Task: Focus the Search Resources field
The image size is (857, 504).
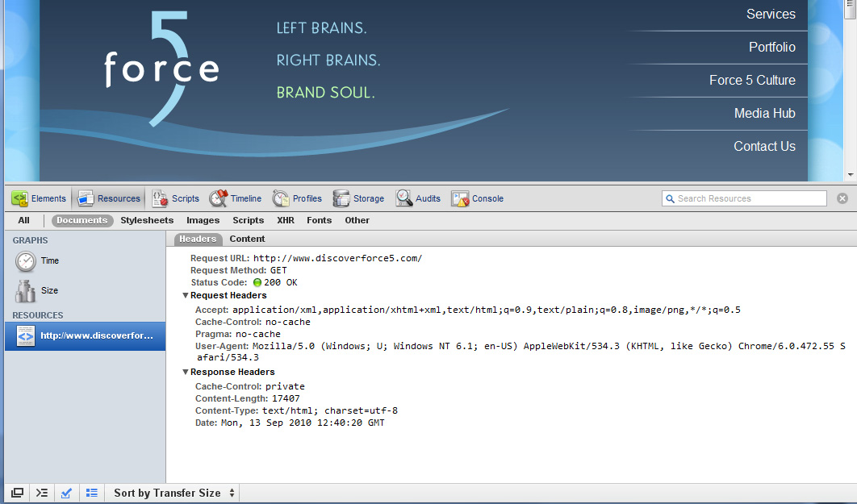Action: pyautogui.click(x=744, y=198)
